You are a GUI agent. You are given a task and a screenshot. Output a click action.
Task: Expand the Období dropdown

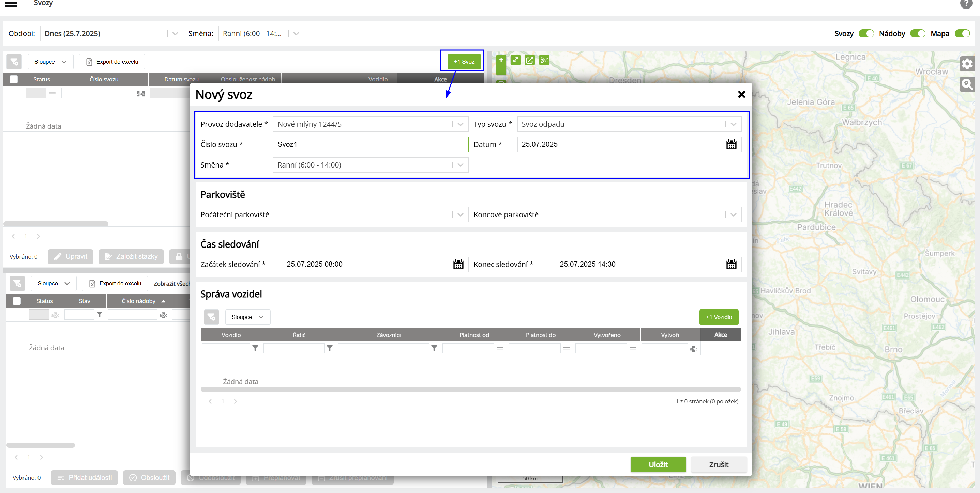pos(175,33)
